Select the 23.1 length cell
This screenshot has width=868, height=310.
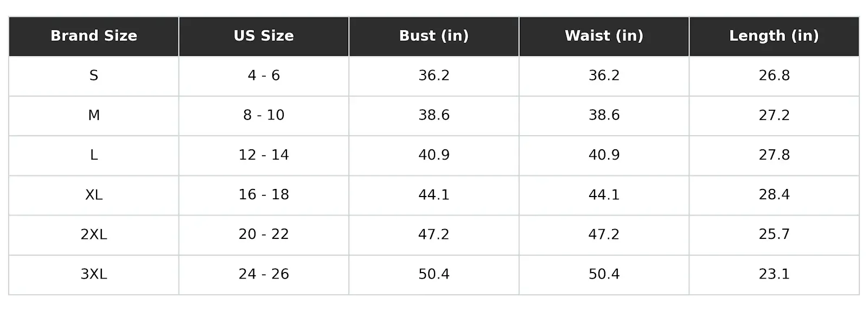click(x=774, y=274)
